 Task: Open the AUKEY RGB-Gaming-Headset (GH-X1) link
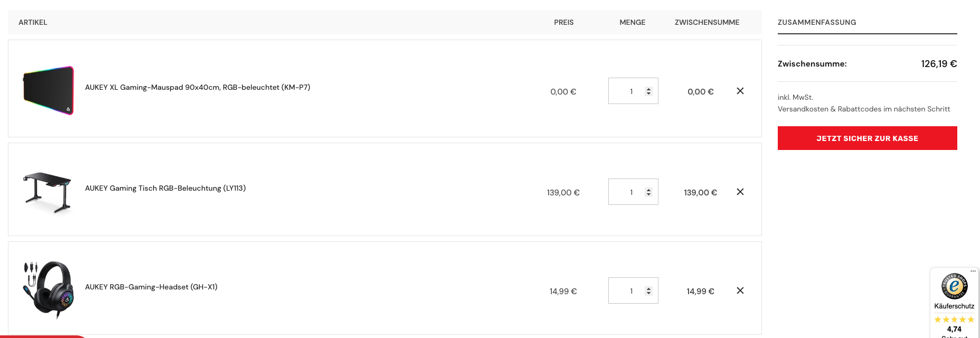coord(151,287)
